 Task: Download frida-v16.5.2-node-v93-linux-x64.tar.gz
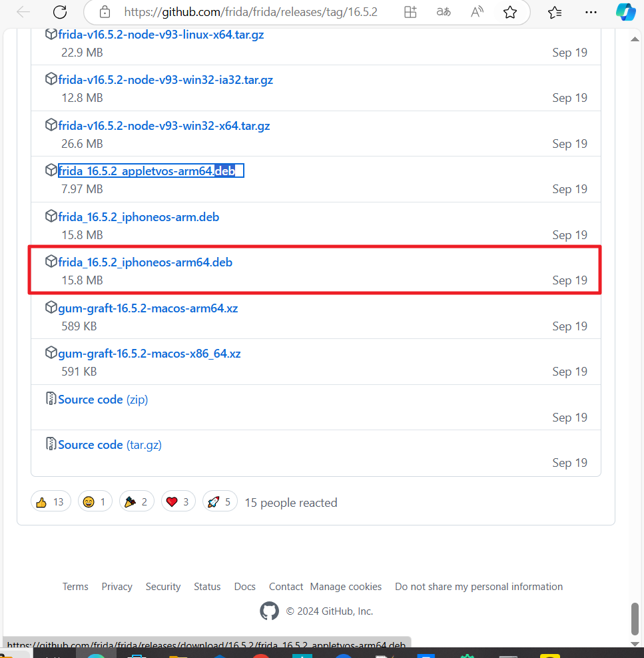click(x=161, y=35)
